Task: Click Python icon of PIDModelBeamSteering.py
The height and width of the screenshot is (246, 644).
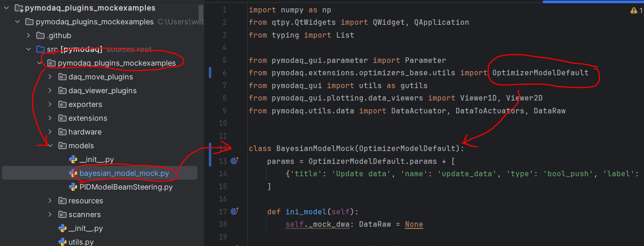Action: [73, 187]
